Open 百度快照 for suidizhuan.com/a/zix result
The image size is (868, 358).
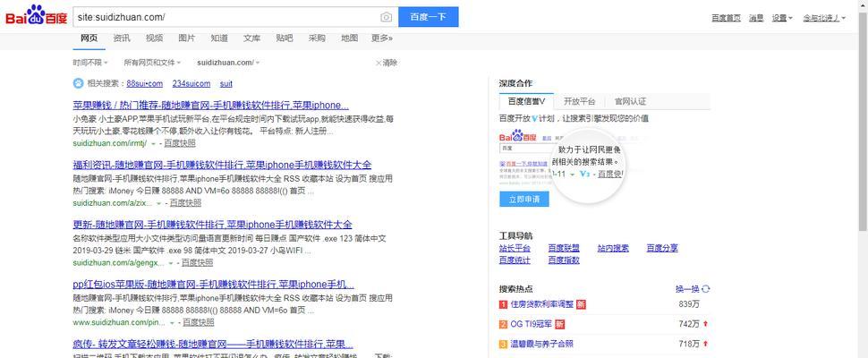pos(185,203)
